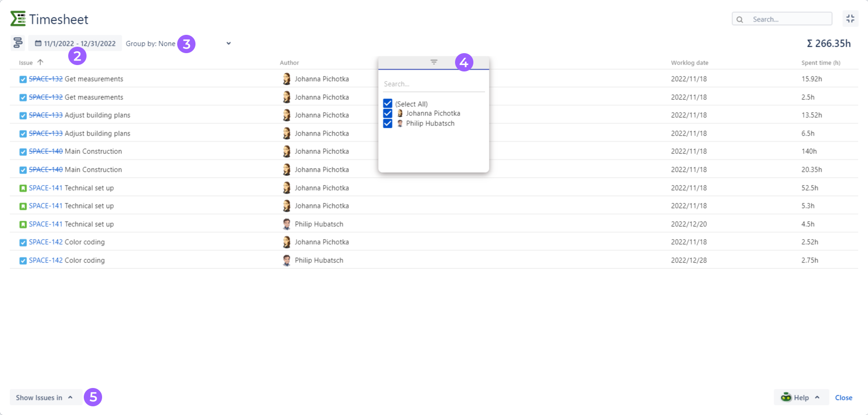Image resolution: width=868 pixels, height=415 pixels.
Task: Uncheck the Select All option in the Author filter
Action: [x=387, y=103]
